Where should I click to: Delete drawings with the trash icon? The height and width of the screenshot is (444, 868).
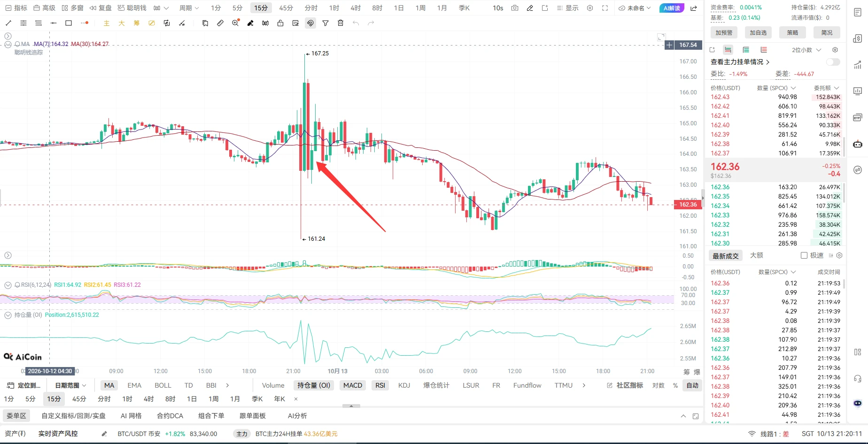pos(341,23)
